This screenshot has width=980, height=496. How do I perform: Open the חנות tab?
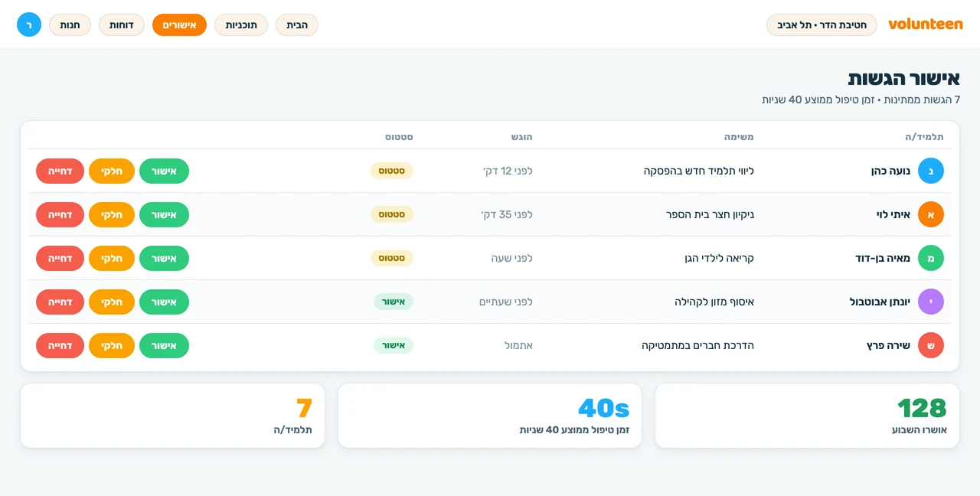click(x=70, y=24)
